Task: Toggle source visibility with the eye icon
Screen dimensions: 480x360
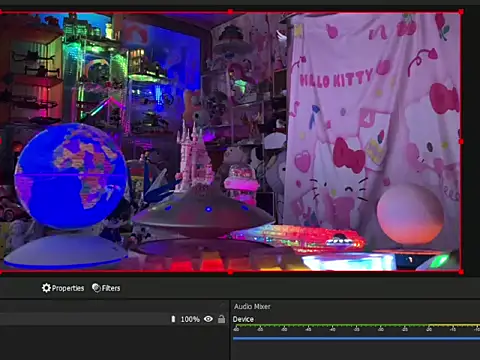Action: [208, 319]
